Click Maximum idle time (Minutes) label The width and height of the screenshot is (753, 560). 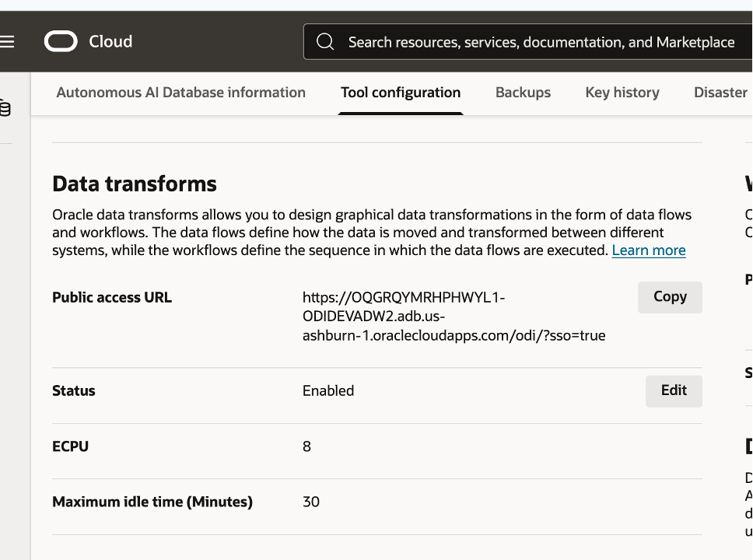click(152, 502)
